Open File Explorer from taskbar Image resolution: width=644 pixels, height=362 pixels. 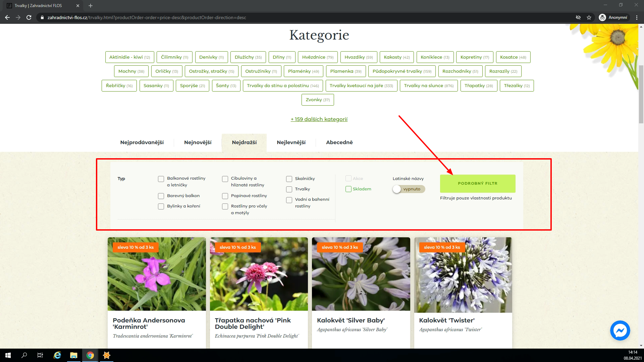pyautogui.click(x=74, y=355)
